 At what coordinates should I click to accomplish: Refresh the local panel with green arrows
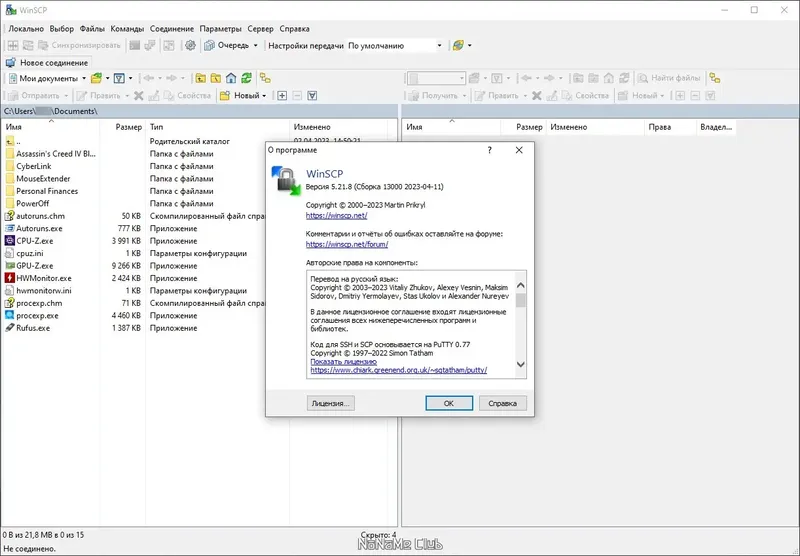point(246,78)
